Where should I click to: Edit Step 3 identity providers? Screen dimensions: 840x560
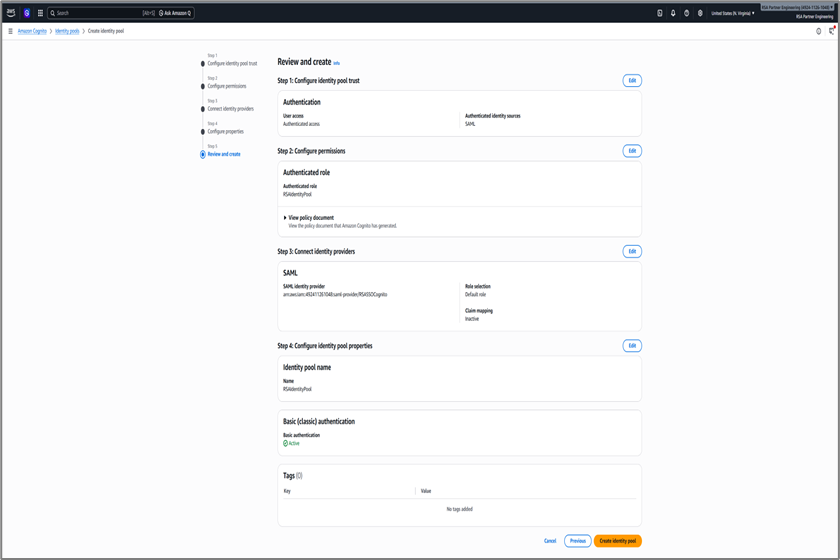pos(632,251)
